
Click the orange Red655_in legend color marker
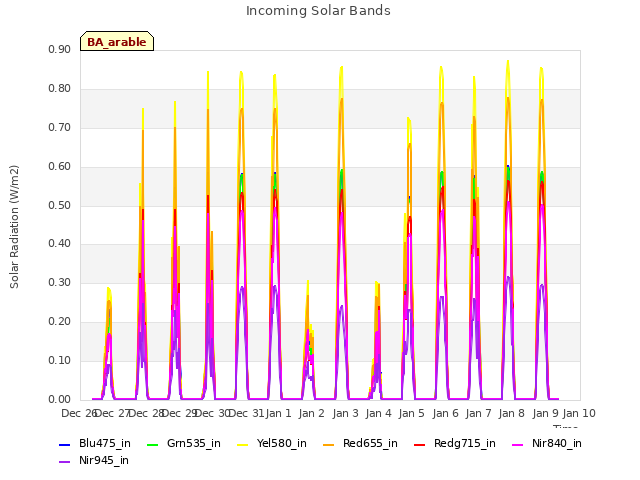point(329,444)
